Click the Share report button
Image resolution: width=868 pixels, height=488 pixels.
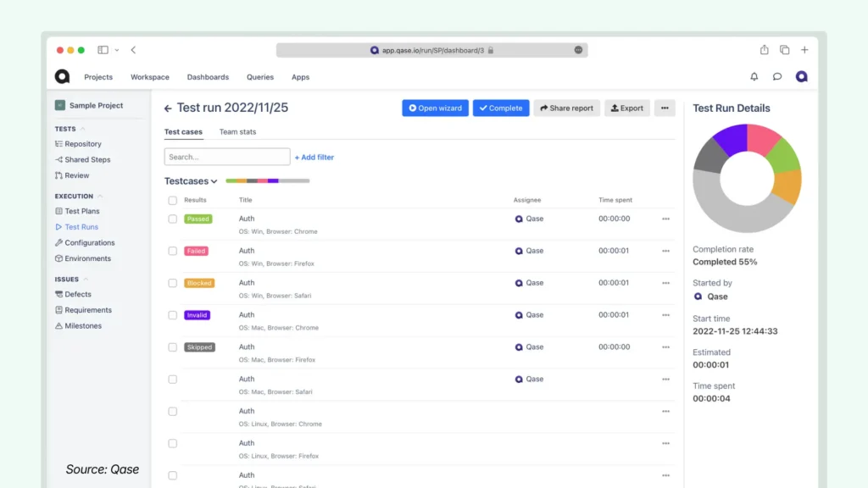[x=566, y=108]
